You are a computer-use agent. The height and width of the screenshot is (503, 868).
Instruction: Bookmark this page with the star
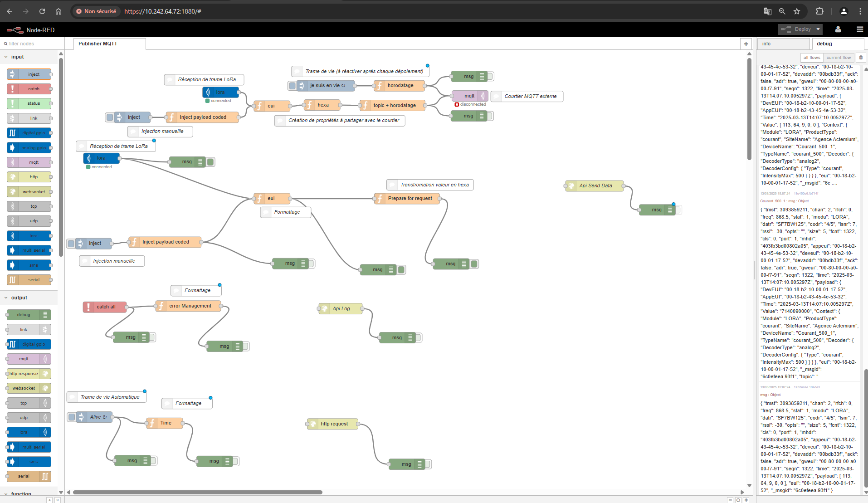pos(797,11)
